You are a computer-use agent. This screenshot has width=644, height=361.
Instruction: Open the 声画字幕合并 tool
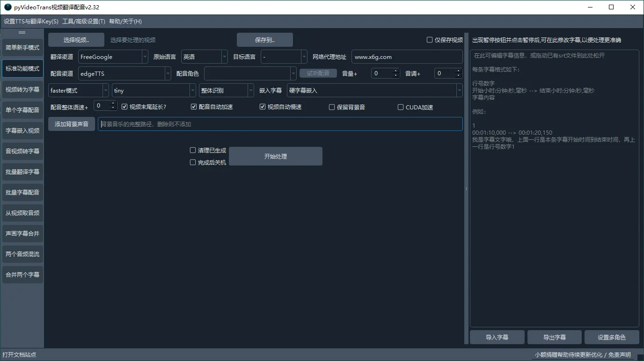point(22,233)
